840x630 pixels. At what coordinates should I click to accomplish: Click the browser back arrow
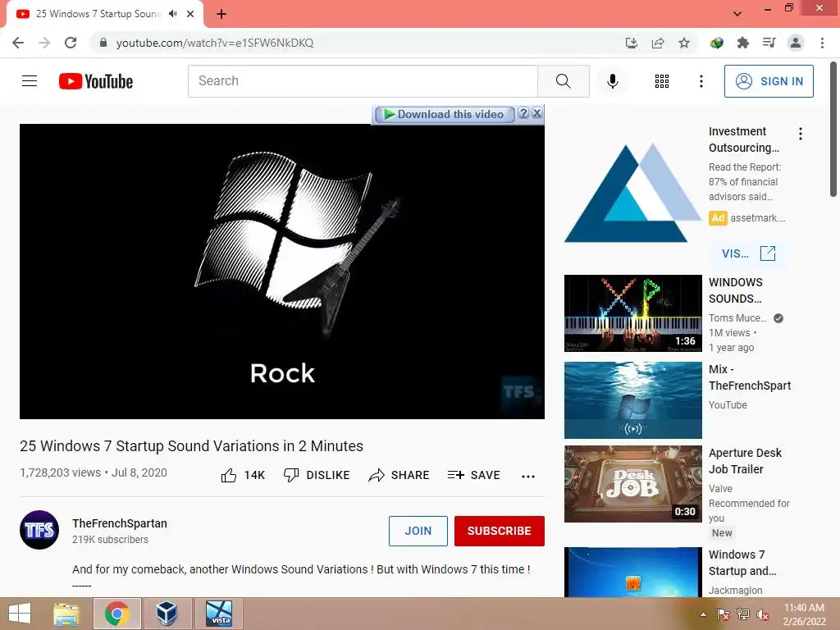pos(18,43)
